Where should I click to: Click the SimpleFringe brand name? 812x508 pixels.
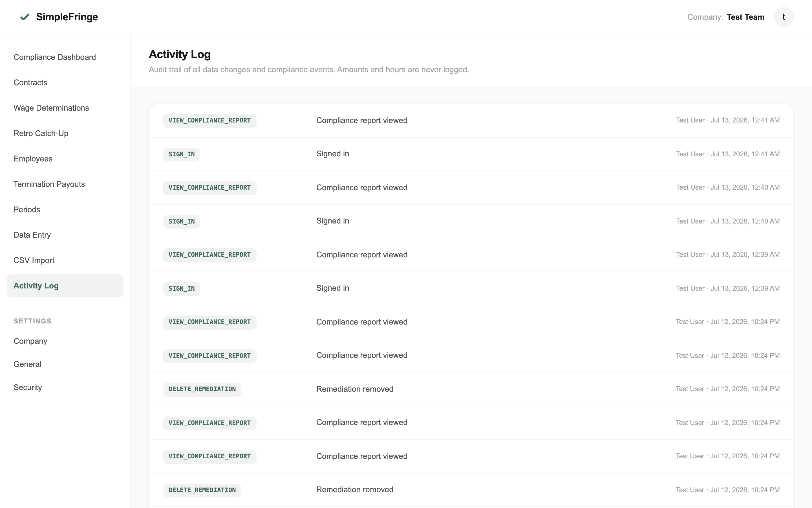click(x=67, y=17)
